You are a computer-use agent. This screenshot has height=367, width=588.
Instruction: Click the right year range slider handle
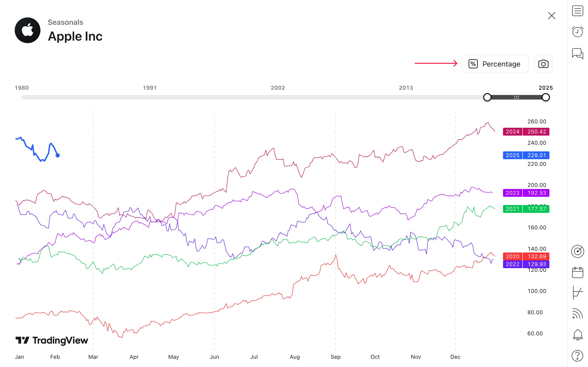tap(546, 97)
